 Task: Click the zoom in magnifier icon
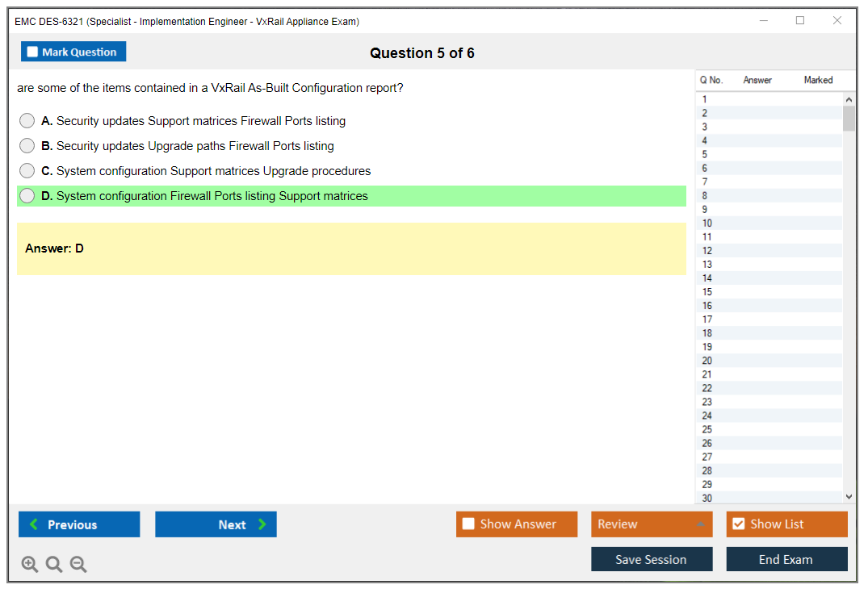(x=30, y=565)
